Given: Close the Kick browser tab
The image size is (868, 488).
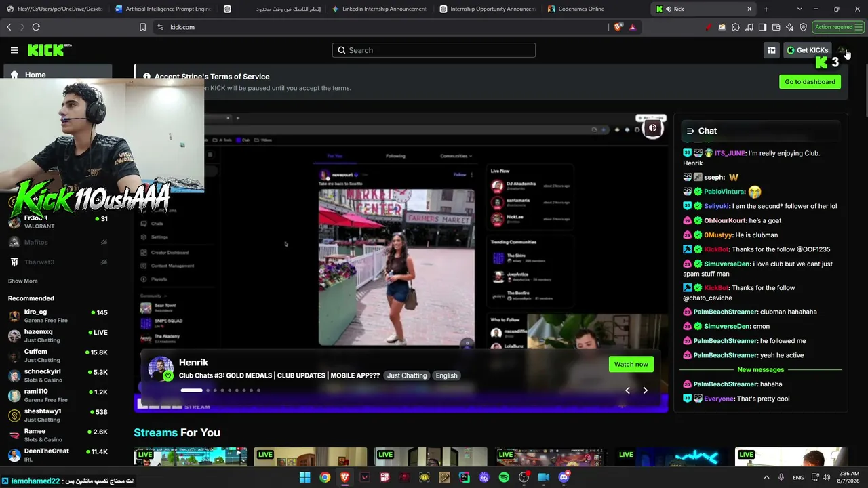Looking at the screenshot, I should coord(749,9).
